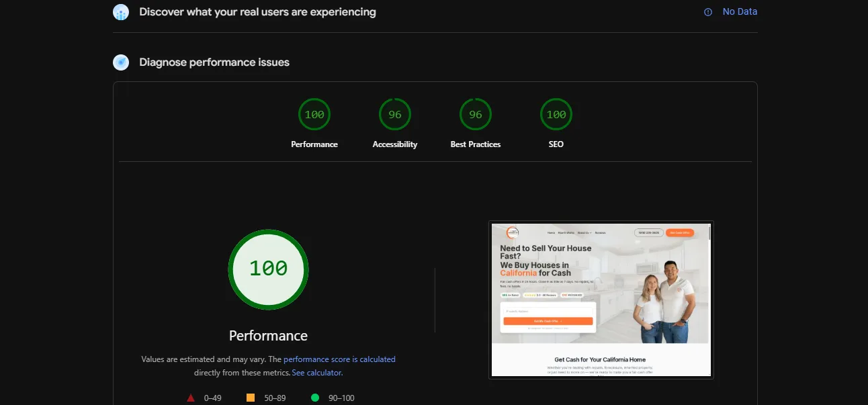The width and height of the screenshot is (868, 405).
Task: Click the No Data status text
Action: [x=740, y=12]
